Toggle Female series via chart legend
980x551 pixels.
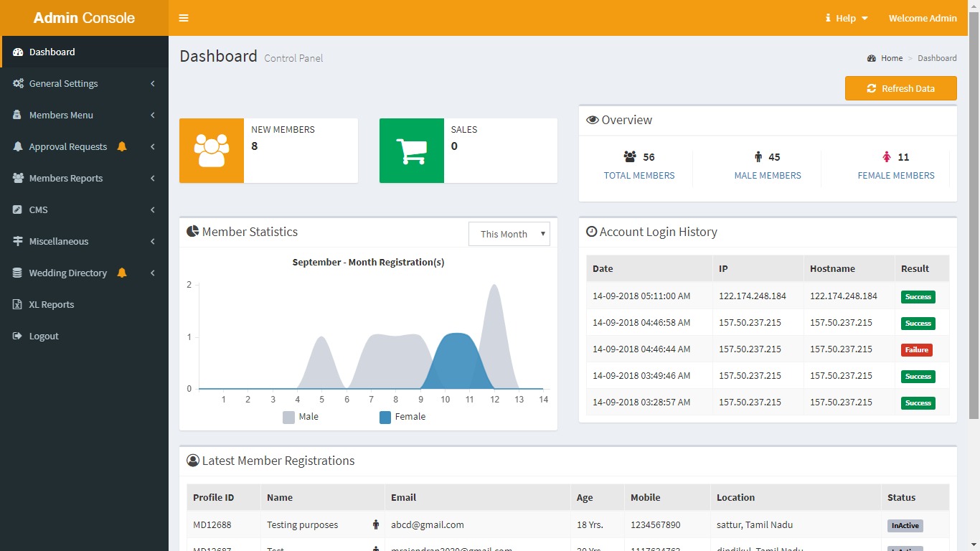tap(385, 417)
